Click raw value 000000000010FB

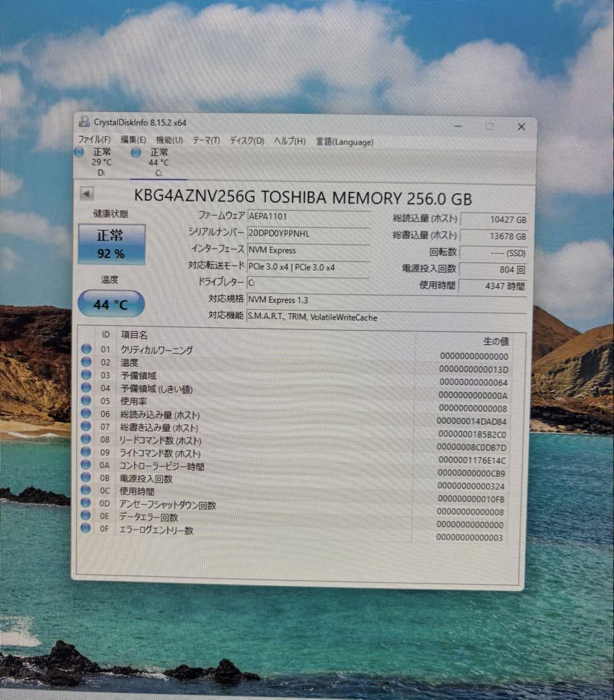(x=471, y=498)
